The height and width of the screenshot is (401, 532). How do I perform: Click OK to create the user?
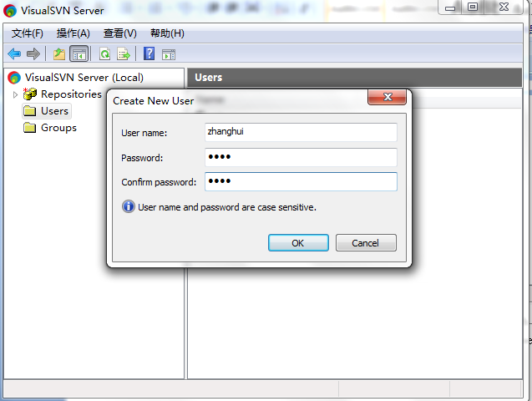click(298, 243)
